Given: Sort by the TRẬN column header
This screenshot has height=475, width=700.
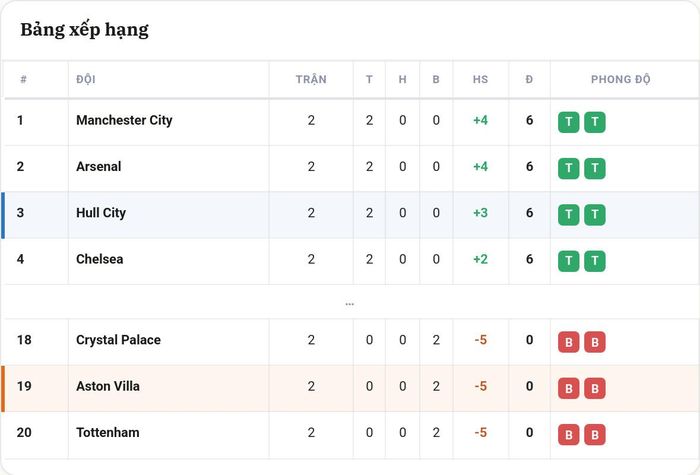Looking at the screenshot, I should click(311, 79).
